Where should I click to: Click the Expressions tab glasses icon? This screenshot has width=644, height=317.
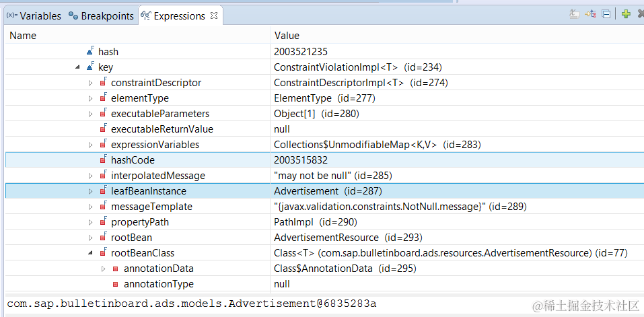(x=146, y=16)
